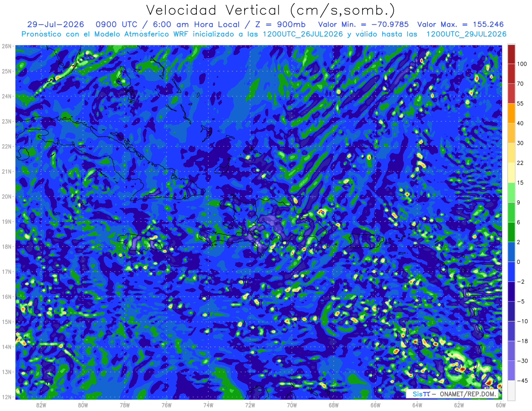Image resolution: width=532 pixels, height=411 pixels.
Task: Click the longitude label "60W"
Action: pos(501,405)
